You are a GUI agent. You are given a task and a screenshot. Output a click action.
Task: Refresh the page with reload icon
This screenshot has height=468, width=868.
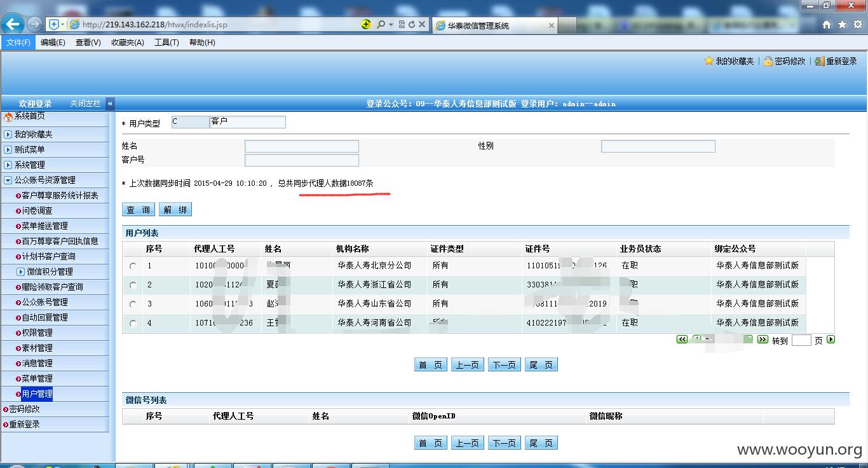(x=412, y=24)
